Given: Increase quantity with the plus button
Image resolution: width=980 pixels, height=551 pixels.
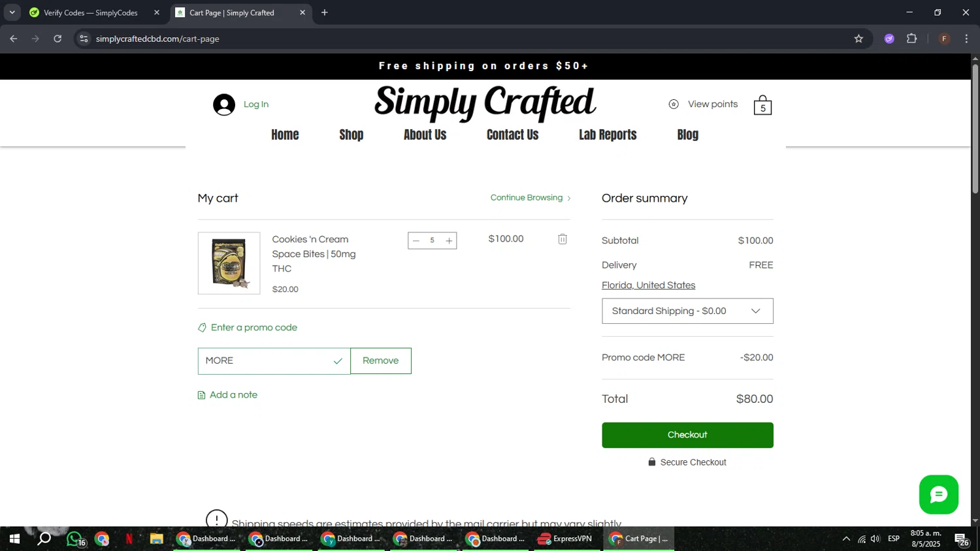Looking at the screenshot, I should 449,241.
